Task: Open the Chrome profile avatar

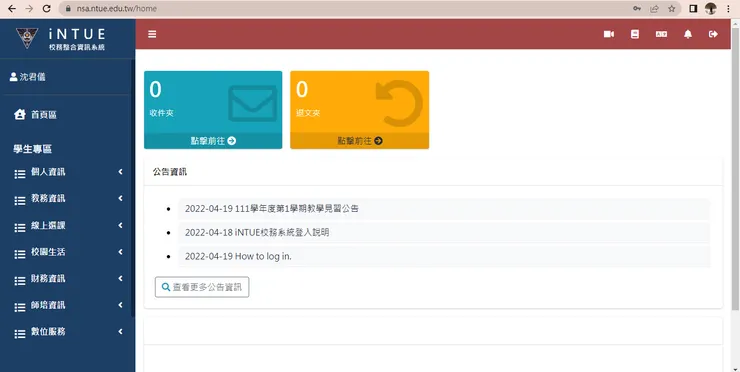Action: [x=711, y=8]
